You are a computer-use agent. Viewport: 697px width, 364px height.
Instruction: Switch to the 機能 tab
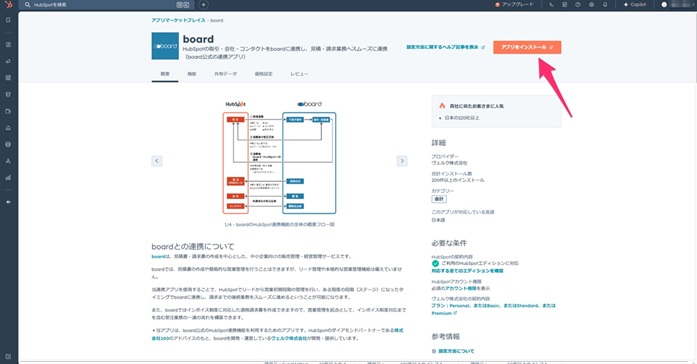pos(192,74)
